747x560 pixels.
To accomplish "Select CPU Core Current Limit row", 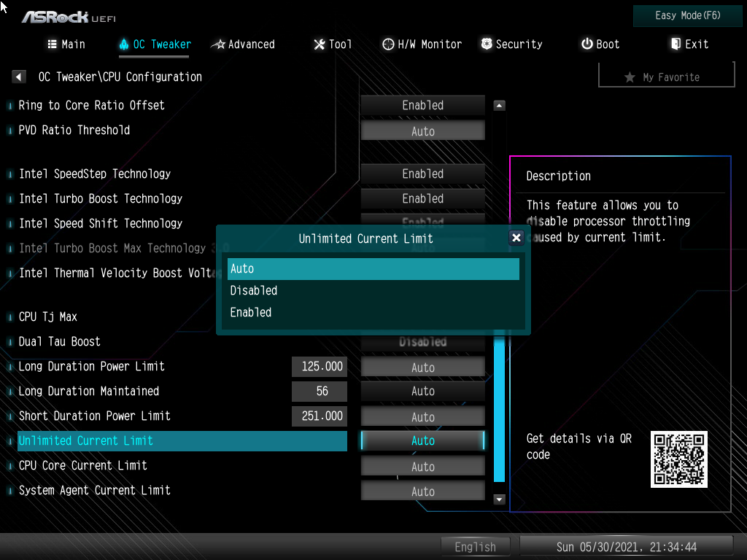I will [x=182, y=465].
